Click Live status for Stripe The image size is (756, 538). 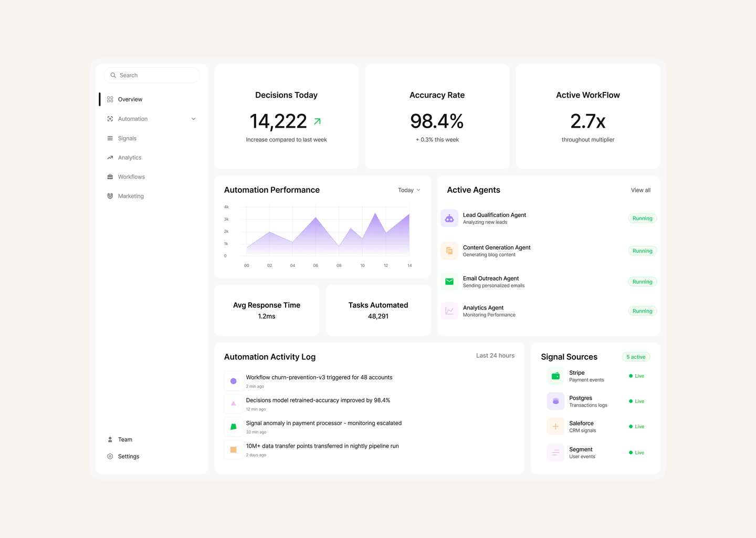click(x=636, y=376)
